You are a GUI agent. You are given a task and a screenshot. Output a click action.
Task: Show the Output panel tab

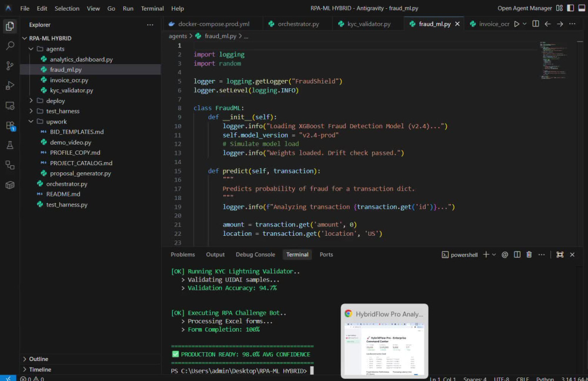pyautogui.click(x=215, y=254)
